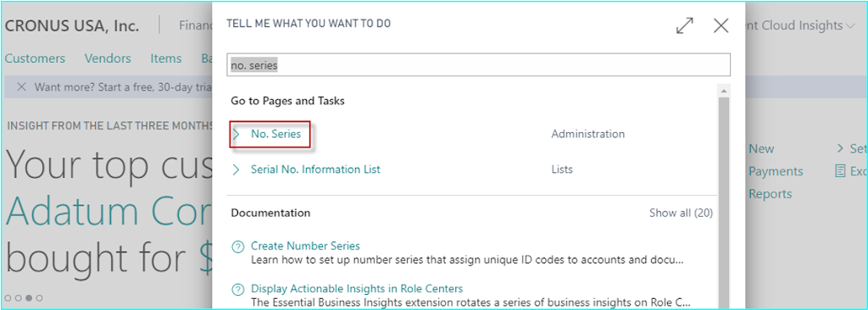Click the chevron beside Serial No. Information List
This screenshot has width=868, height=310.
point(236,169)
